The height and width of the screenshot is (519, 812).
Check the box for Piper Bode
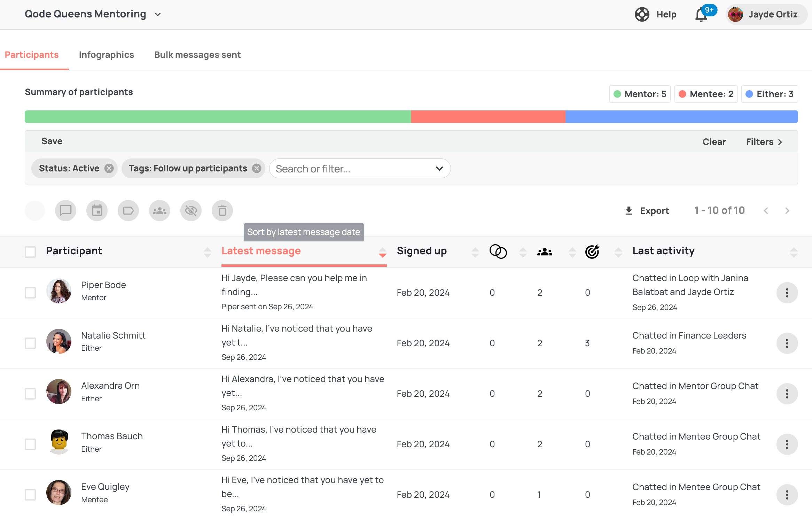point(30,293)
